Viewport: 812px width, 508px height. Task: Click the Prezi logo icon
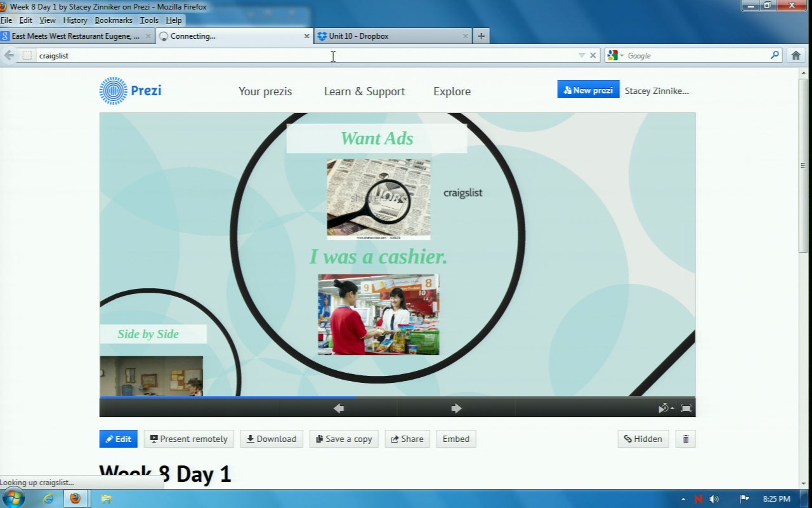[x=114, y=91]
